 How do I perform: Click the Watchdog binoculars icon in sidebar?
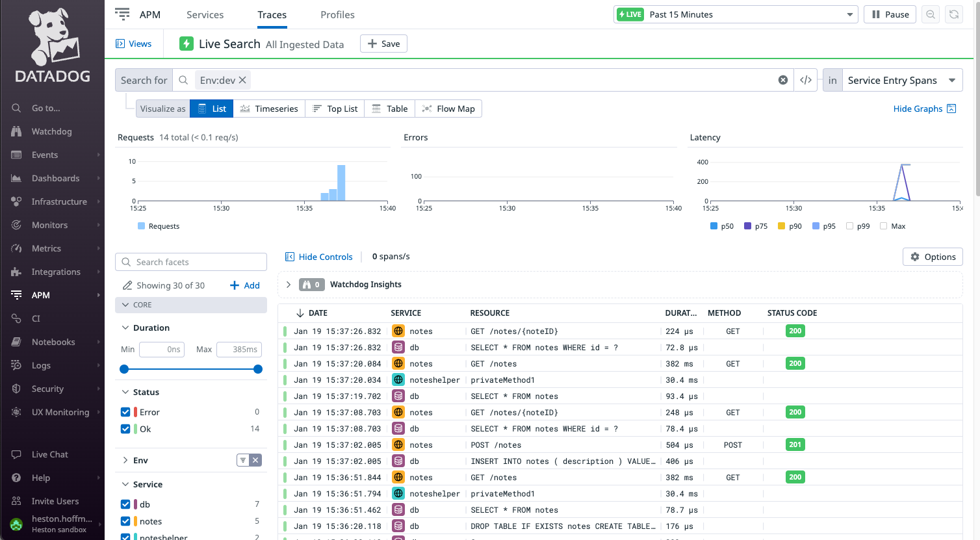(16, 131)
